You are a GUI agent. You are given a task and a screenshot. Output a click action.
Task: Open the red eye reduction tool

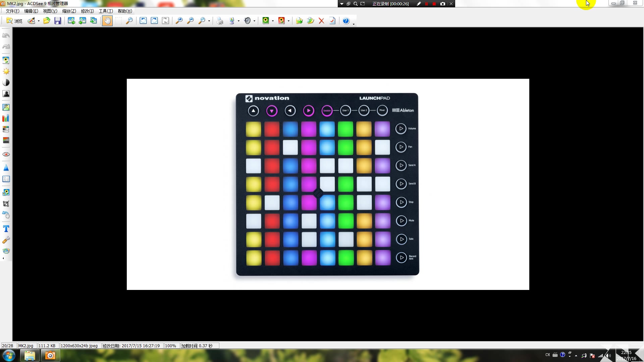coord(6,154)
